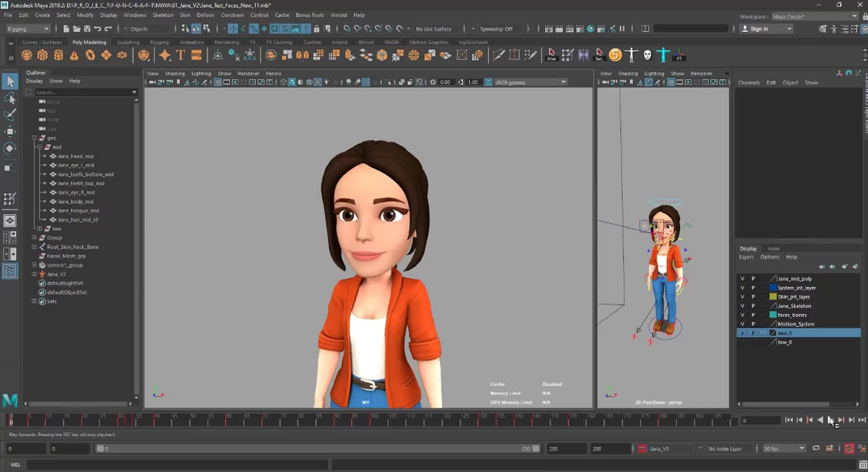Viewport: 868px width, 472px height.
Task: Expand the low group in the Outliner
Action: coord(39,228)
